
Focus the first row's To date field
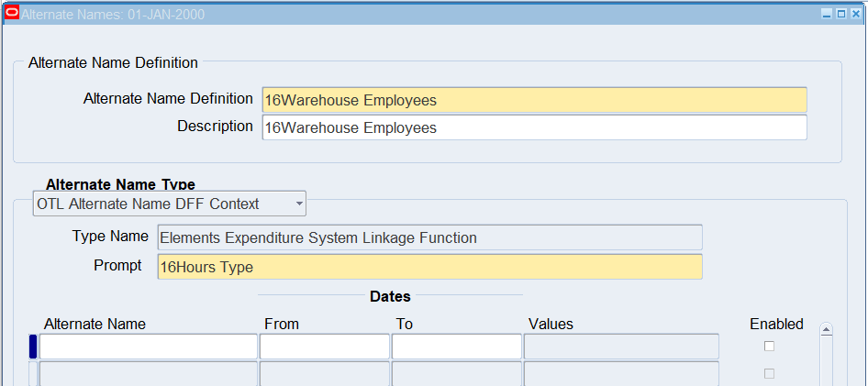[457, 347]
